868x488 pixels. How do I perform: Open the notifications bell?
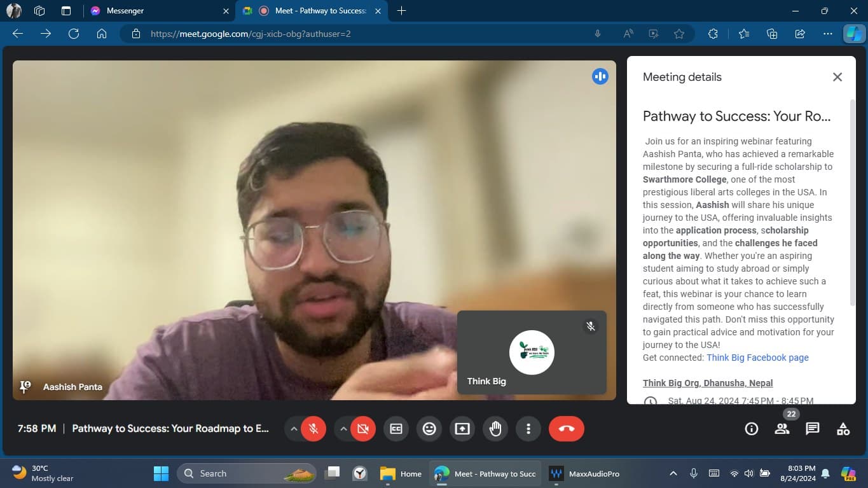pos(825,473)
